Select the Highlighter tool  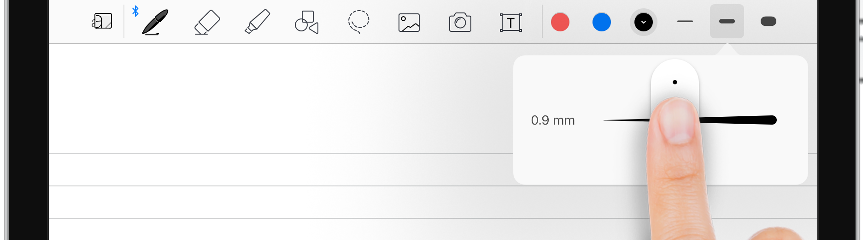(x=257, y=22)
